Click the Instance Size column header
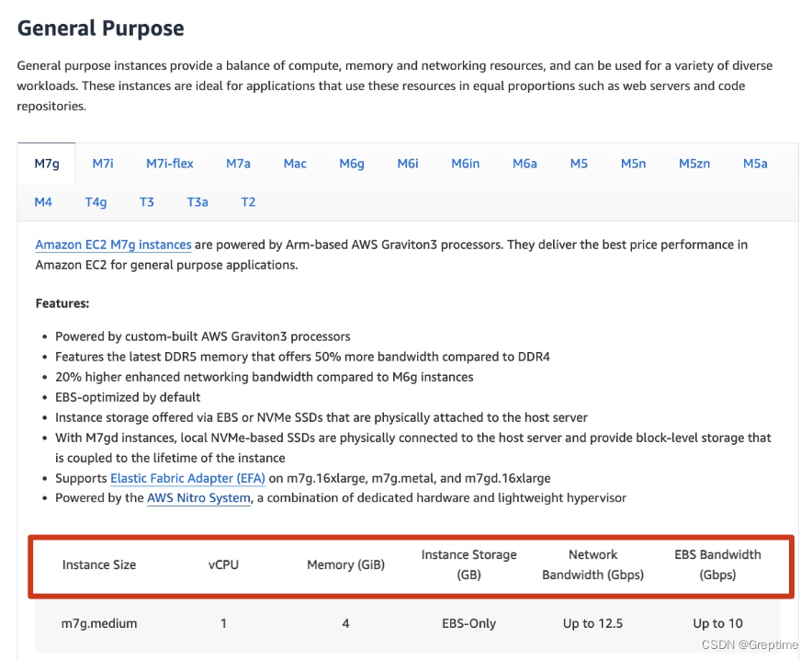Screen dimensions: 812x660 click(x=99, y=564)
